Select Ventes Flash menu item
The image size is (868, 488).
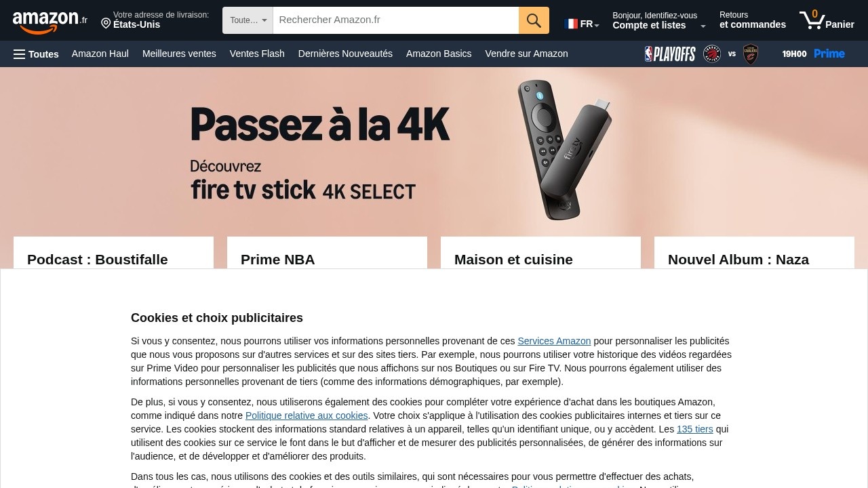click(x=257, y=54)
